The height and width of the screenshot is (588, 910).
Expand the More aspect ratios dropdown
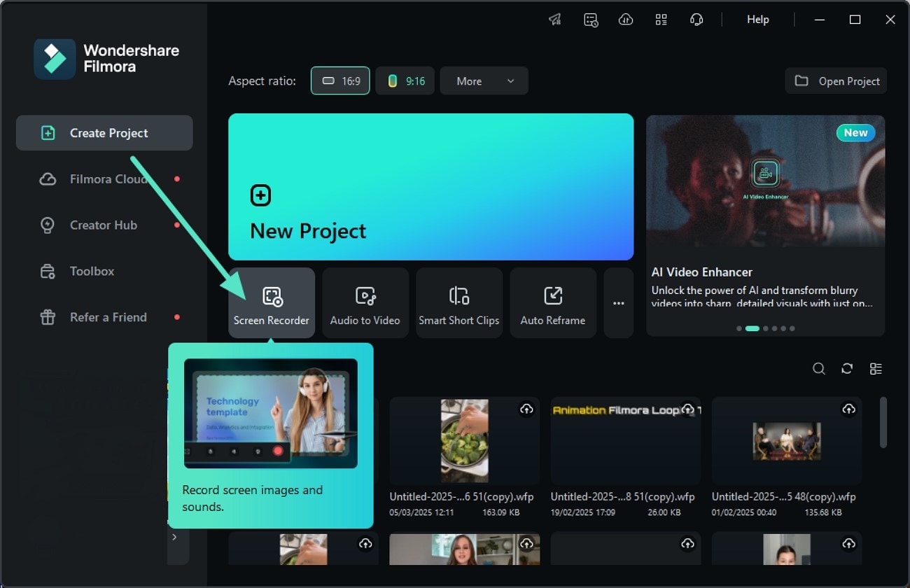(x=484, y=81)
